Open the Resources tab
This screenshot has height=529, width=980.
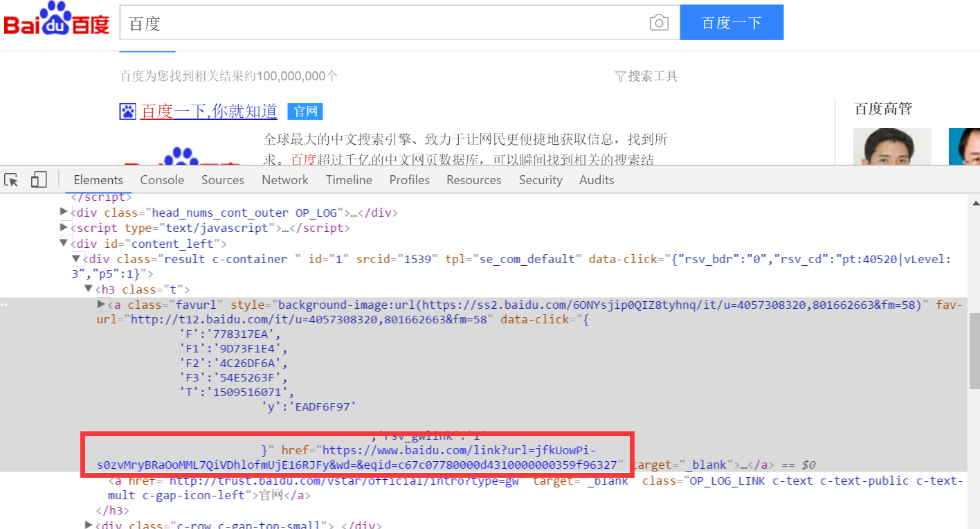(x=474, y=180)
